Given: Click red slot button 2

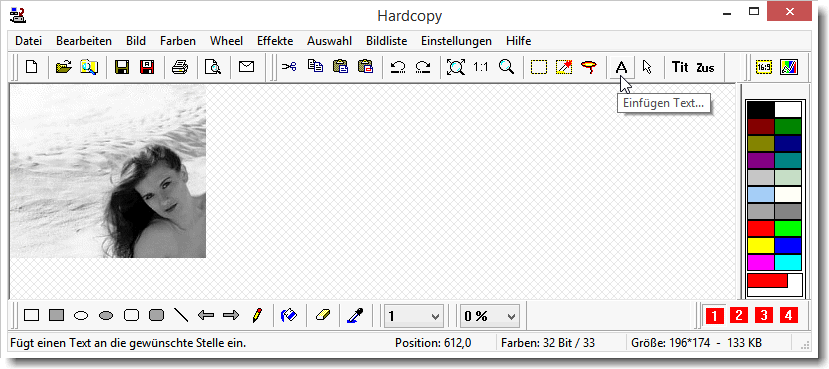Looking at the screenshot, I should pos(739,316).
